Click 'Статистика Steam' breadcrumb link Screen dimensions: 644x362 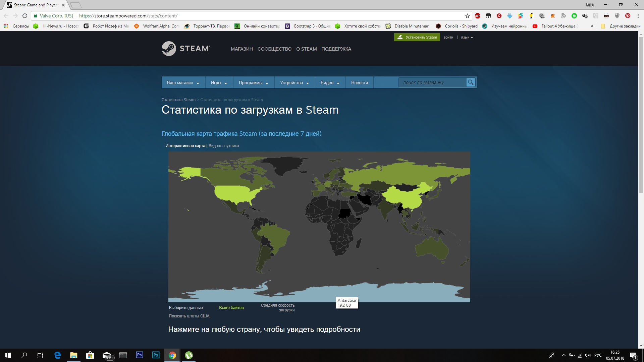click(178, 100)
